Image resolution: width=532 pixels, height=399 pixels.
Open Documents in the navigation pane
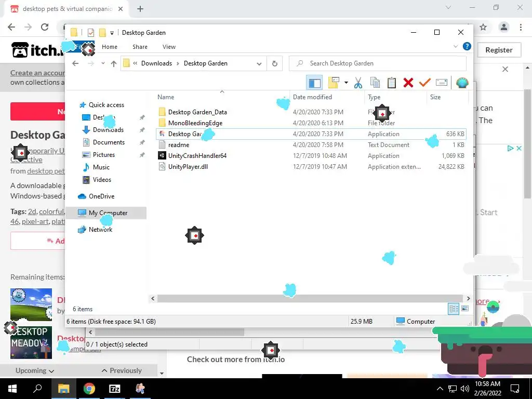pos(109,142)
